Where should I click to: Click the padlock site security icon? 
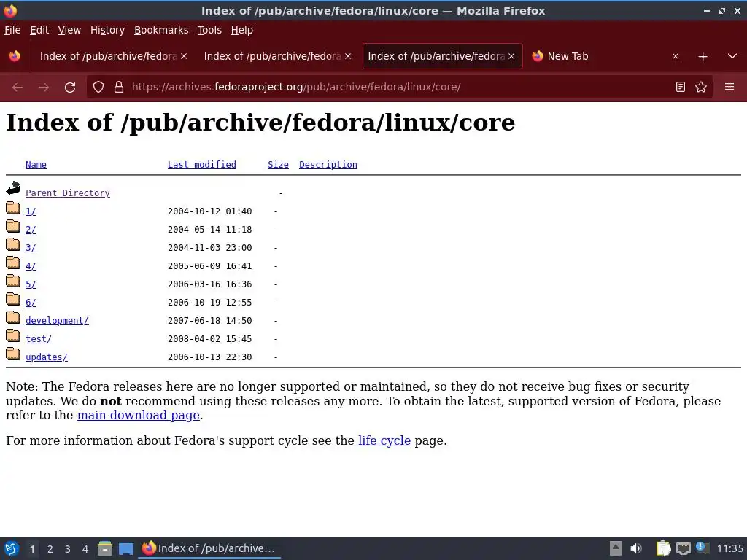coord(119,87)
